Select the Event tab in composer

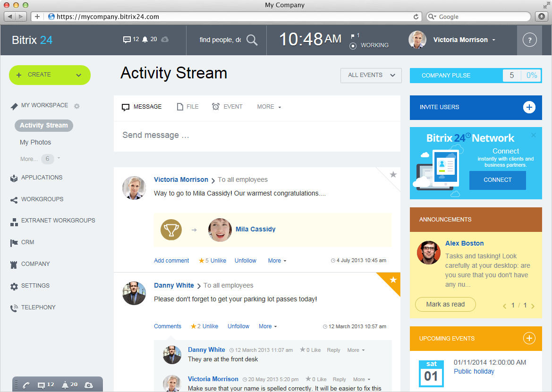coord(227,107)
